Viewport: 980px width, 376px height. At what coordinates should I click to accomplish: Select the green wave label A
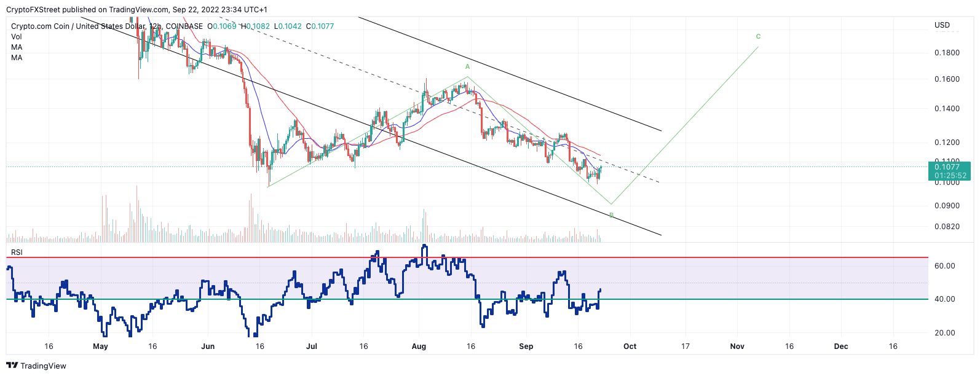[x=467, y=66]
